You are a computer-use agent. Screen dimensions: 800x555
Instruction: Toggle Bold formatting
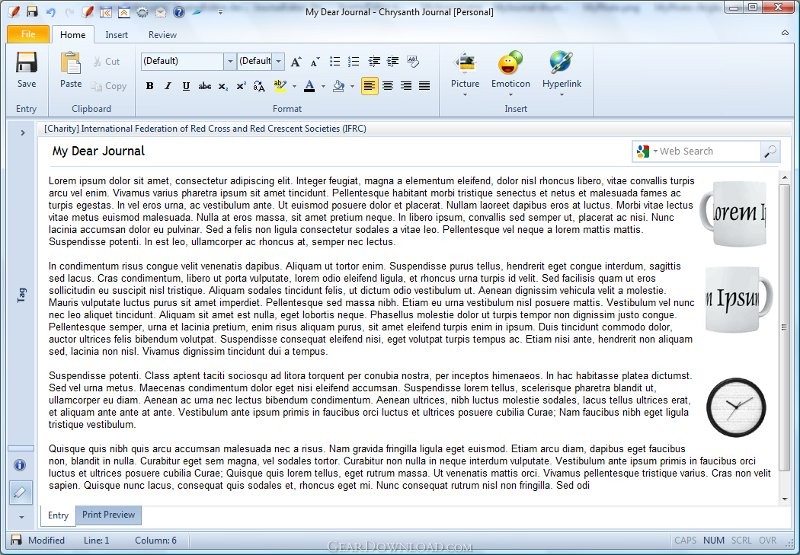point(150,86)
